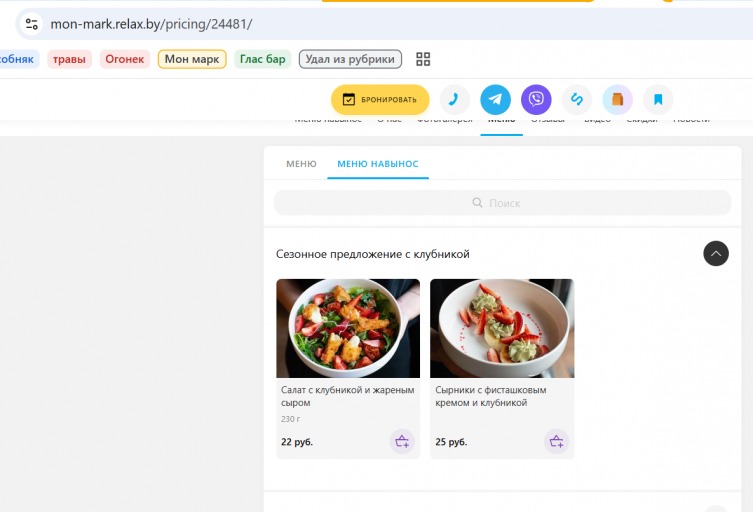Open the Удал из рубрики bookmark

350,59
